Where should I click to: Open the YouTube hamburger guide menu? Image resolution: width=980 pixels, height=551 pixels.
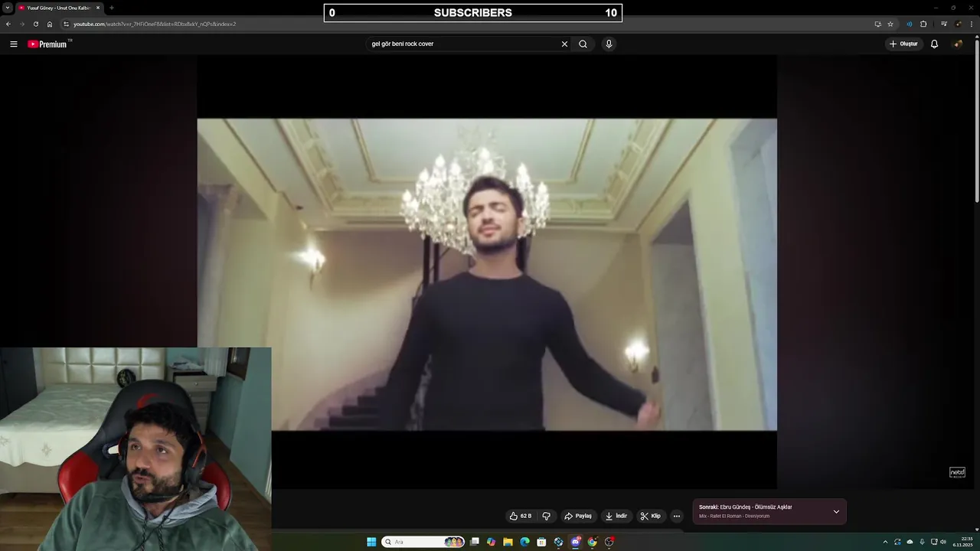pos(13,44)
